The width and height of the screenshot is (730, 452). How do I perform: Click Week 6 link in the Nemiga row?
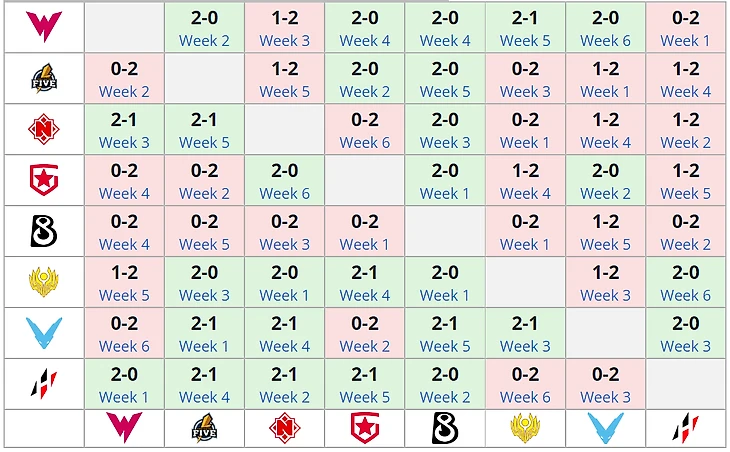click(x=365, y=142)
